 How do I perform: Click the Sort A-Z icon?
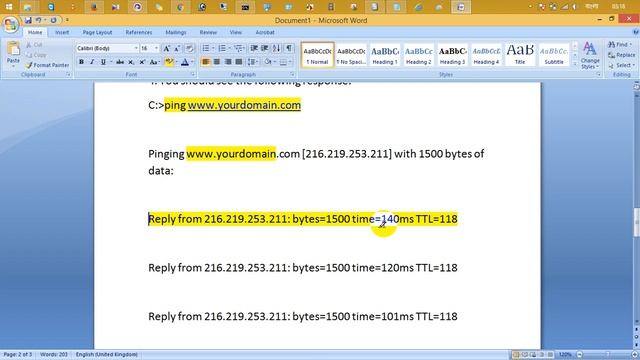(276, 49)
